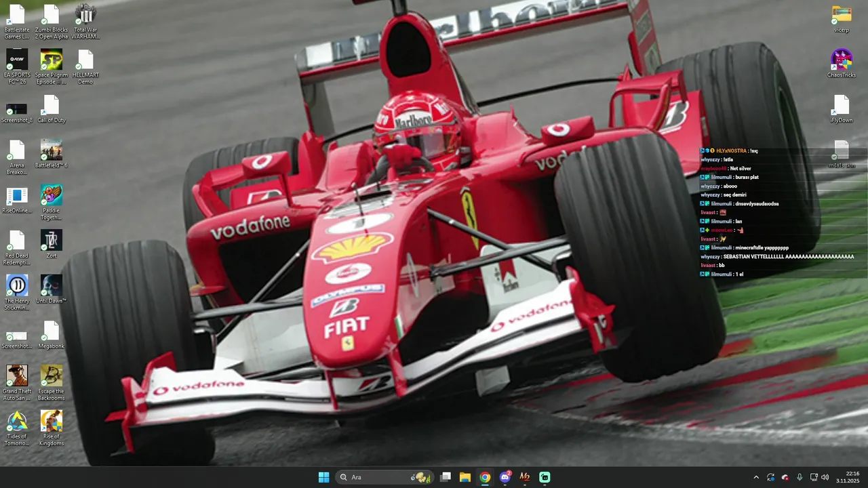Open the Megabonk desktop icon
The width and height of the screenshot is (868, 488).
click(x=52, y=335)
